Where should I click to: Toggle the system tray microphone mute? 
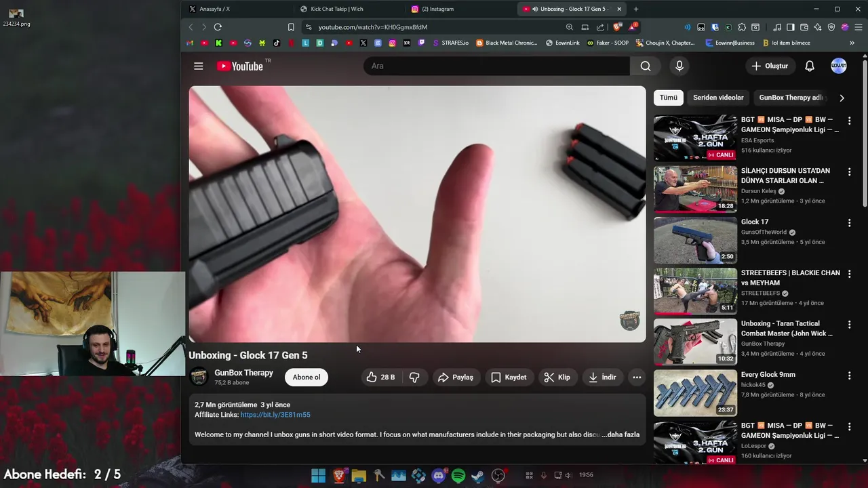click(543, 475)
